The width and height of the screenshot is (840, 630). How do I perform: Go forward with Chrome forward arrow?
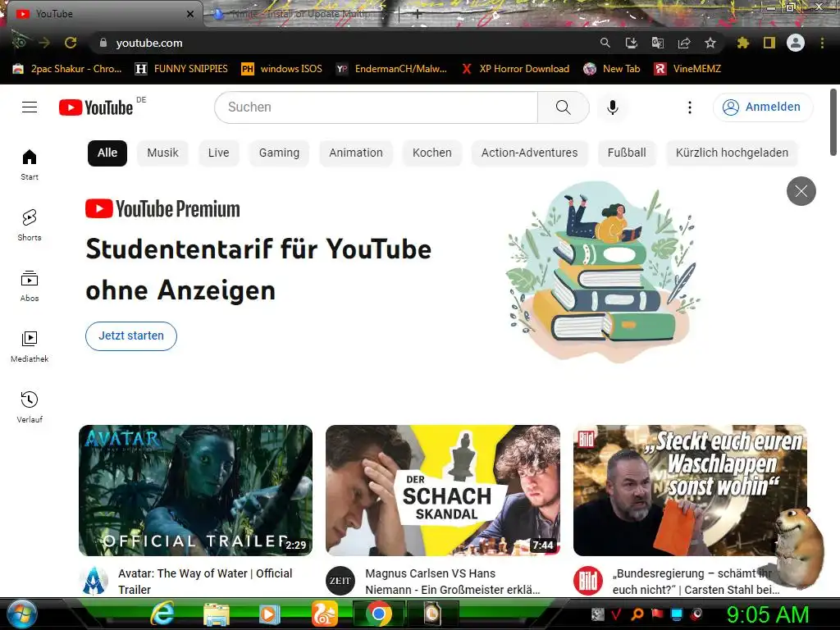click(44, 43)
